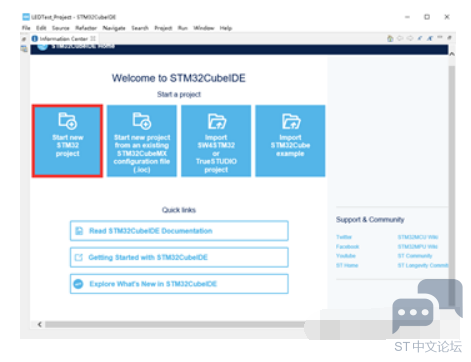The height and width of the screenshot is (362, 471).
Task: Click the 'Start a project' subtitle text
Action: 179,94
